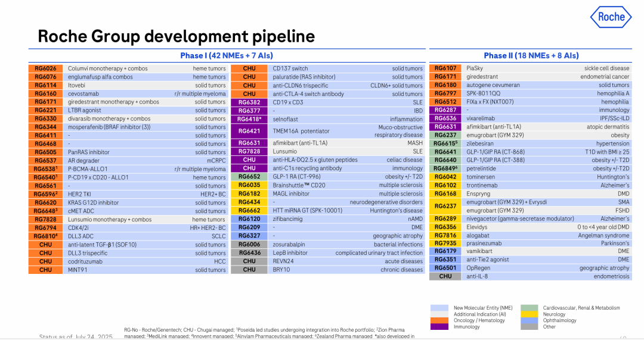Click the 'vixarelimab' compound name
The height and width of the screenshot is (340, 644).
481,118
